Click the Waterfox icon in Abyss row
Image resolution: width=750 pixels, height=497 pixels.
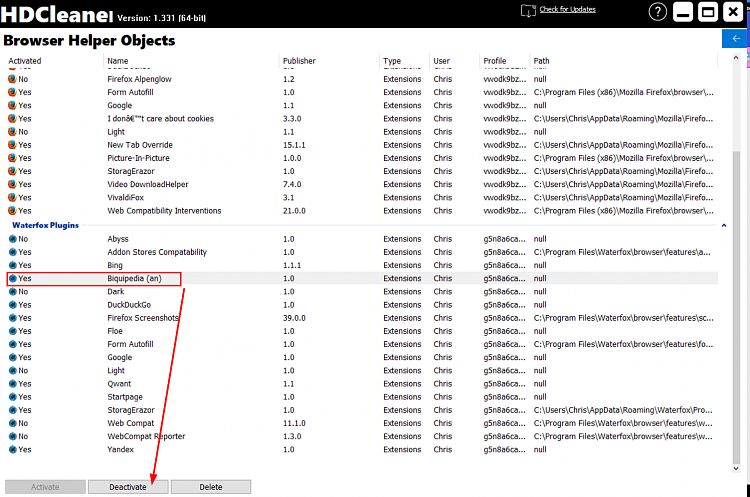13,239
